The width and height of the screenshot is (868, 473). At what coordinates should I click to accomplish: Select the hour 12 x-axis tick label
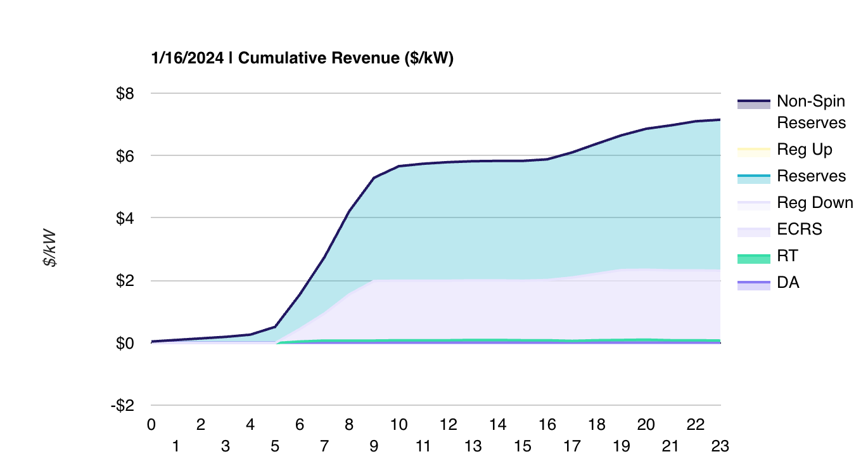coord(449,425)
